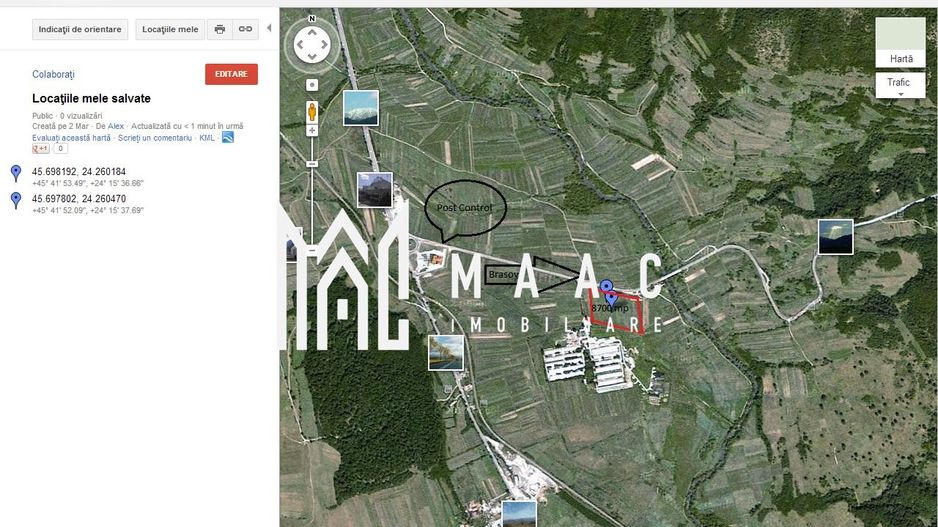This screenshot has width=938, height=527.
Task: Click the Locațiile mele salvate title
Action: (92, 98)
